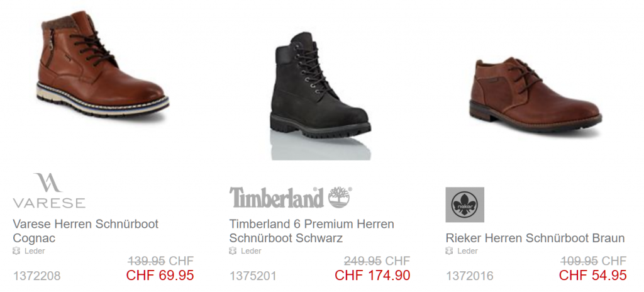644x292 pixels.
Task: Open Varese Herren Schnürboot Cognac title
Action: (x=86, y=231)
